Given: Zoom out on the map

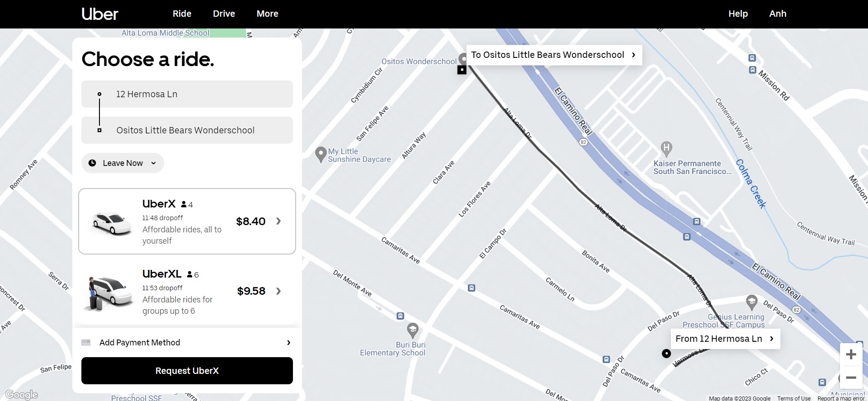Looking at the screenshot, I should 851,377.
